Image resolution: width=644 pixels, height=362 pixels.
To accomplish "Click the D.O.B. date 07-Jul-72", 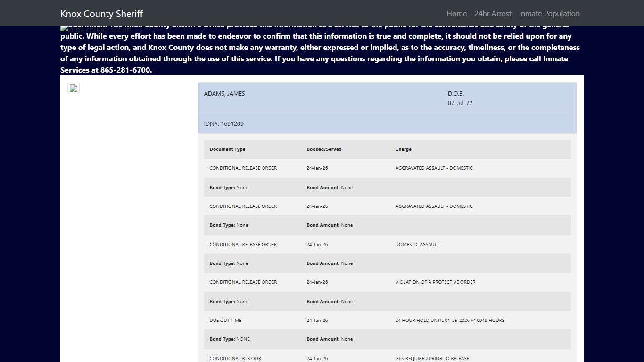I will [x=460, y=103].
